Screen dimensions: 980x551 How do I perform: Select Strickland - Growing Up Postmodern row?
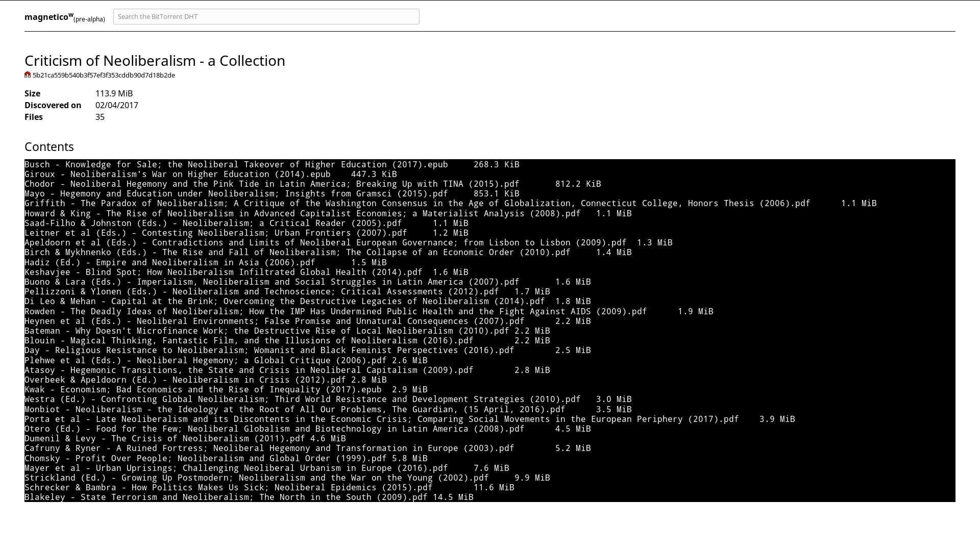click(x=287, y=478)
